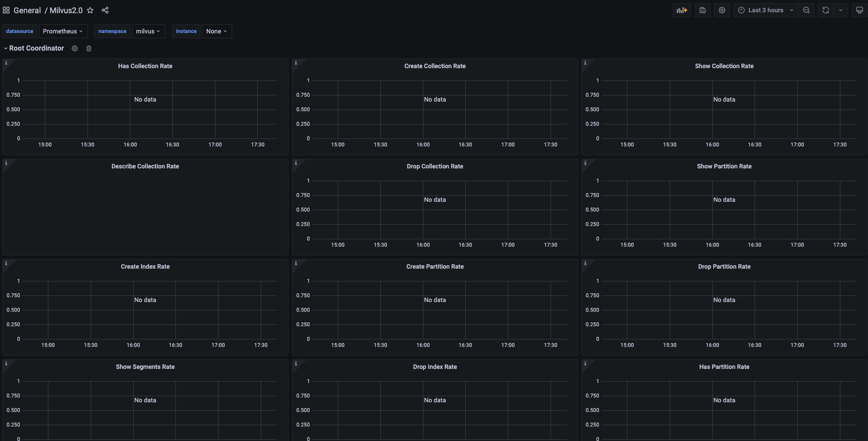This screenshot has height=441, width=868.
Task: Open Has Collection Rate panel menu
Action: point(145,66)
